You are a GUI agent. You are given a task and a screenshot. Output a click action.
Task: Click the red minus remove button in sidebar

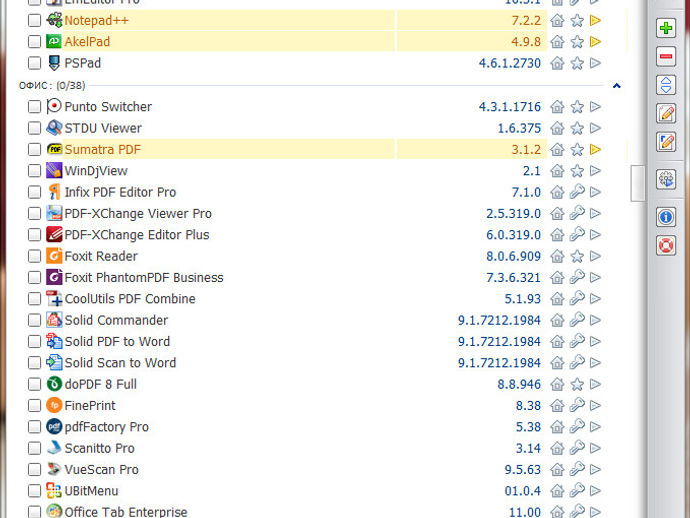[666, 56]
